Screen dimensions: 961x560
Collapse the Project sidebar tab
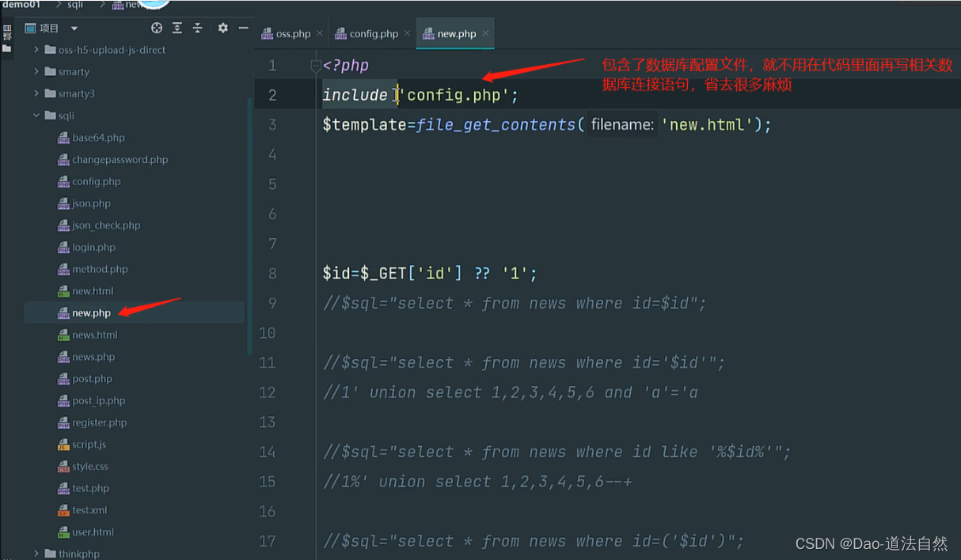pyautogui.click(x=8, y=33)
